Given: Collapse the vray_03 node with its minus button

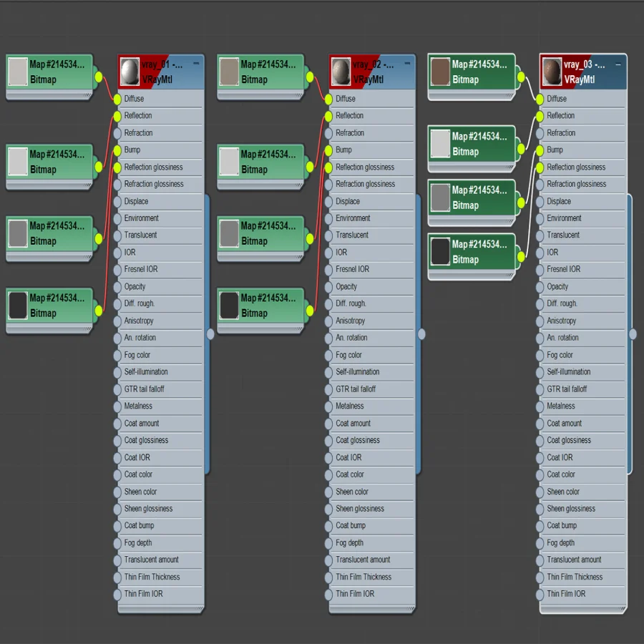Looking at the screenshot, I should click(618, 64).
